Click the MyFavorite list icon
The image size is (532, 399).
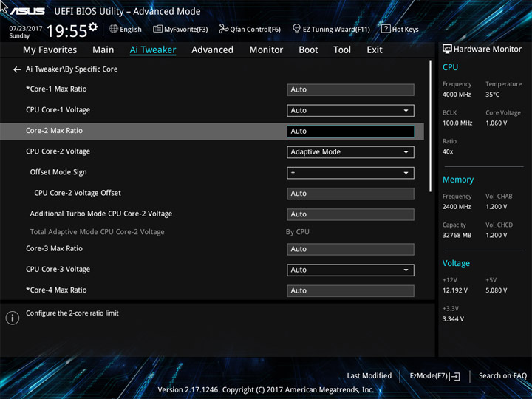(x=157, y=29)
